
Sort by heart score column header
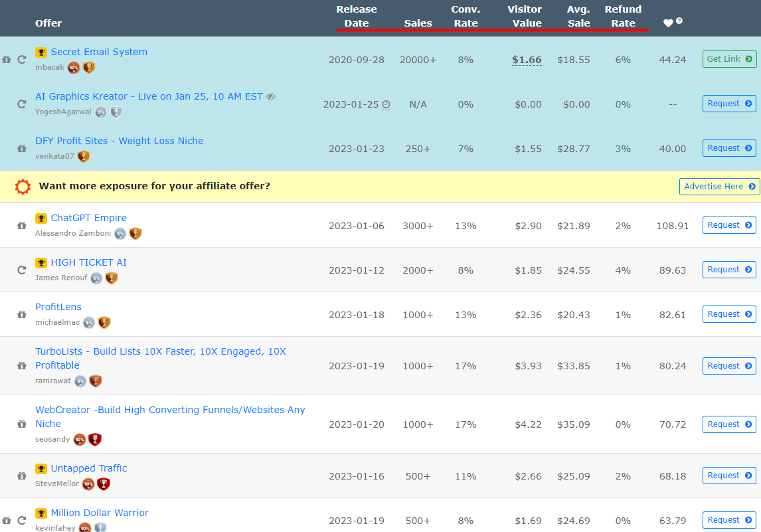(668, 23)
